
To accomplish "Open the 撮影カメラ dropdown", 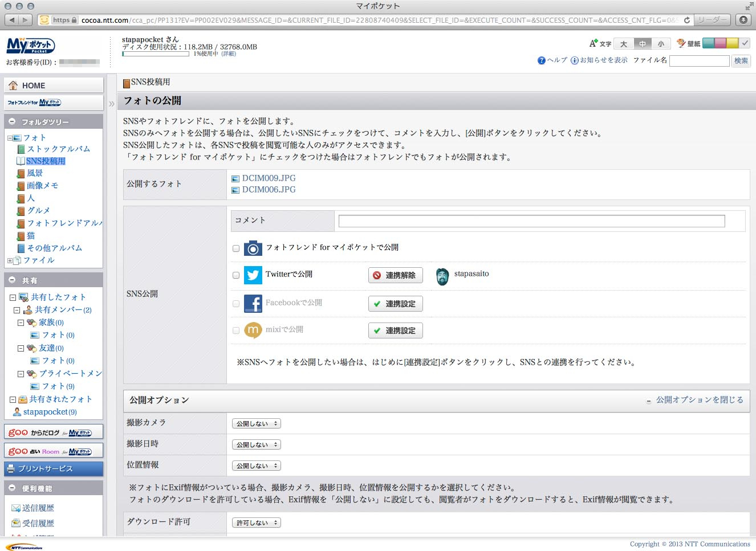I will (256, 423).
